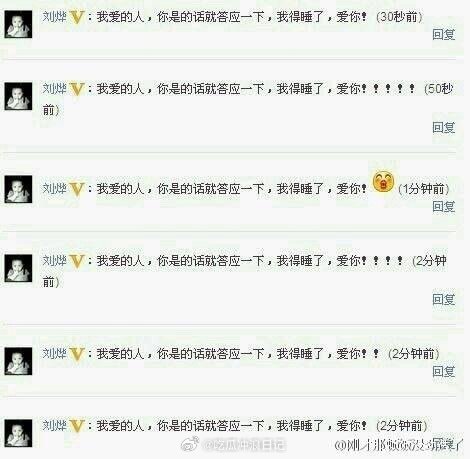Reply to the 30秒前 comment via 回复

tap(444, 34)
